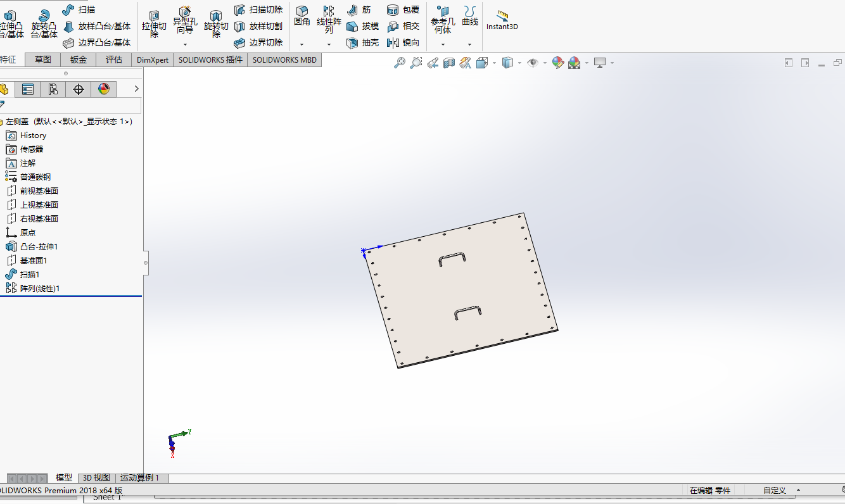The width and height of the screenshot is (845, 504).
Task: Select the 筋 rib tool
Action: [x=359, y=9]
